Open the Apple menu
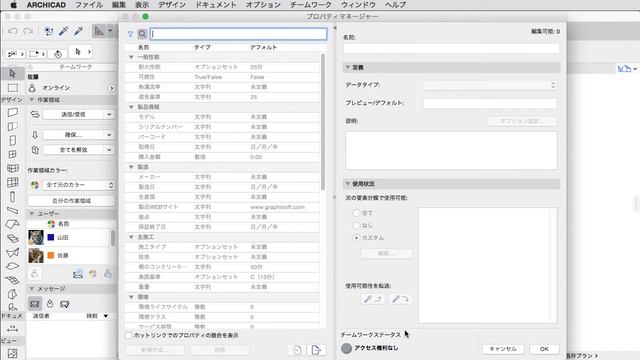Image resolution: width=640 pixels, height=360 pixels. (x=13, y=5)
